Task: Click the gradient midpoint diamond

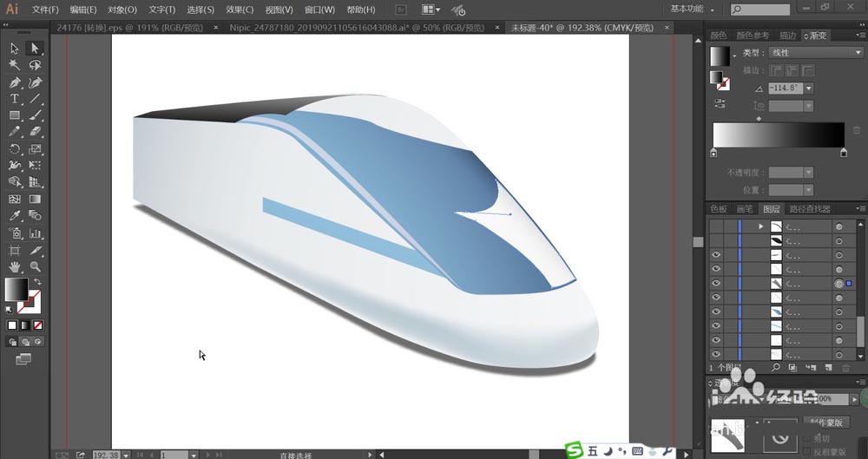Action: point(759,119)
